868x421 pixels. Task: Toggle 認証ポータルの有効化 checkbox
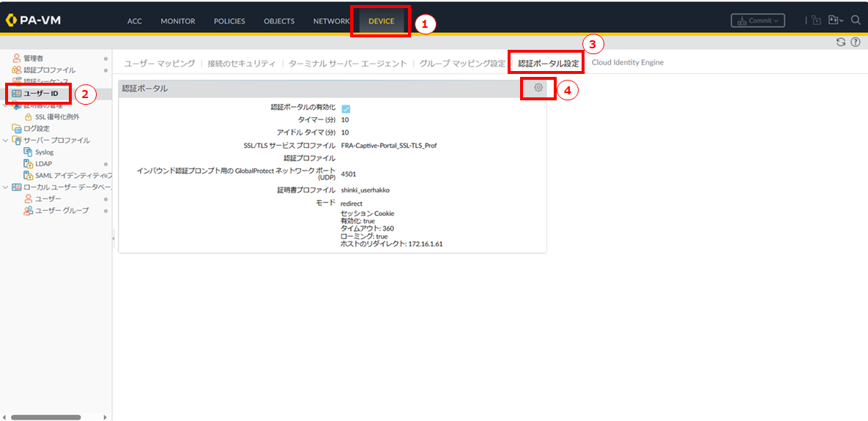pyautogui.click(x=346, y=109)
